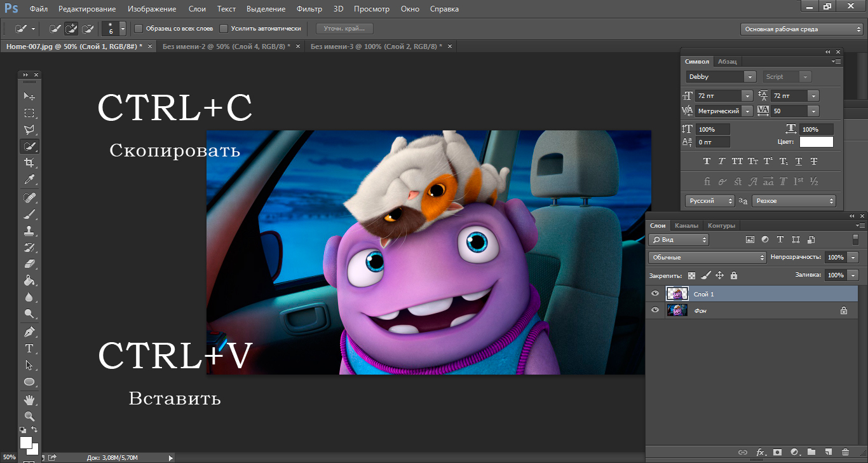Select the Clone Stamp tool
Viewport: 868px width, 463px height.
[x=29, y=231]
